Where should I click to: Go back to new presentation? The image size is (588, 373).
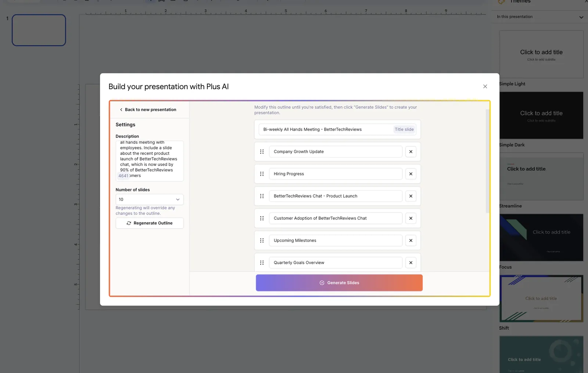(148, 110)
